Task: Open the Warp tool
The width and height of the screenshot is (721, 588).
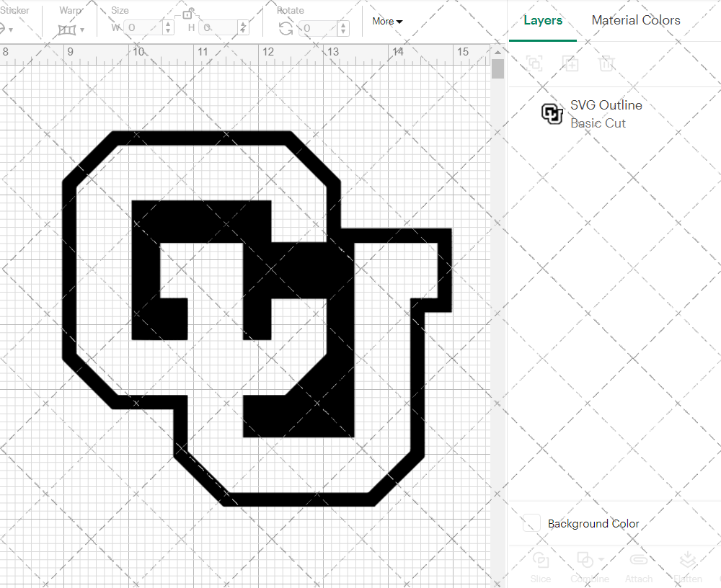Action: point(66,30)
